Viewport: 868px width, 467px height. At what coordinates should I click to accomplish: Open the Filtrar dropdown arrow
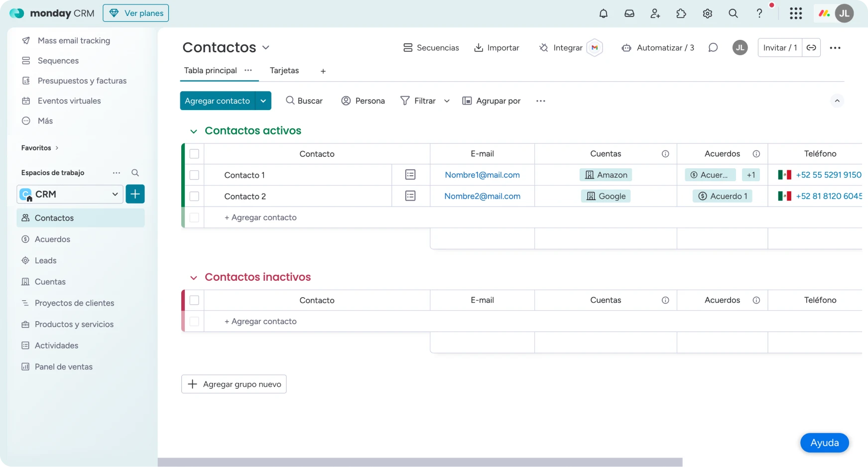[447, 101]
